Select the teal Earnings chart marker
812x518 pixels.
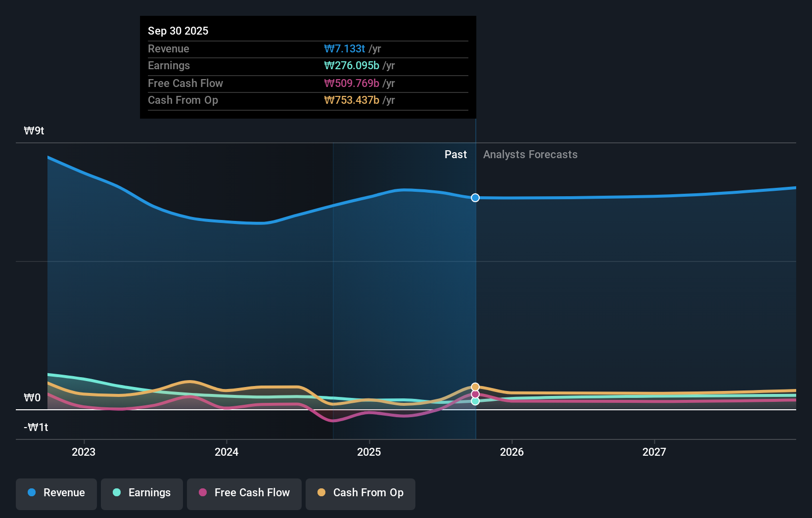[475, 401]
